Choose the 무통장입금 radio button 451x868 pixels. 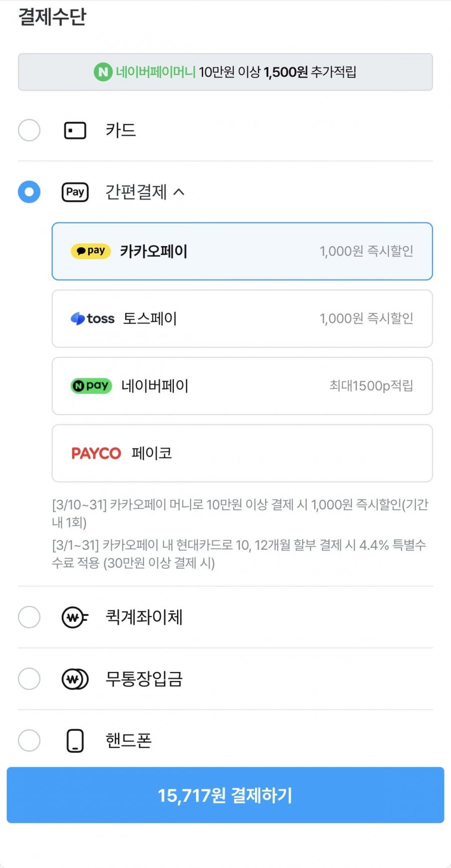pyautogui.click(x=29, y=679)
